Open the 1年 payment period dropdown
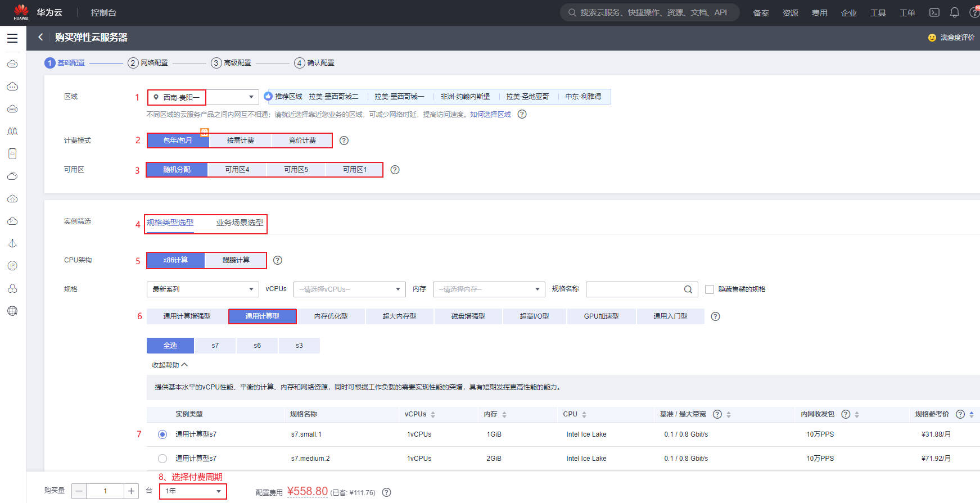 [193, 491]
